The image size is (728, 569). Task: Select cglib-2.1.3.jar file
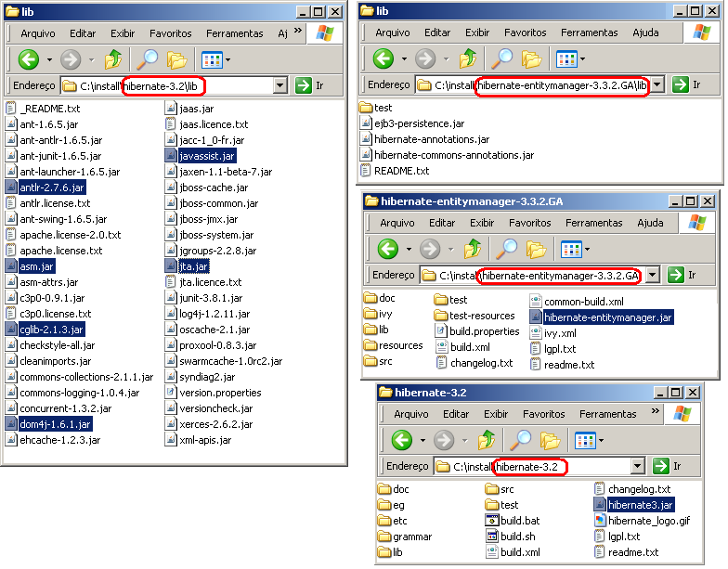coord(45,329)
